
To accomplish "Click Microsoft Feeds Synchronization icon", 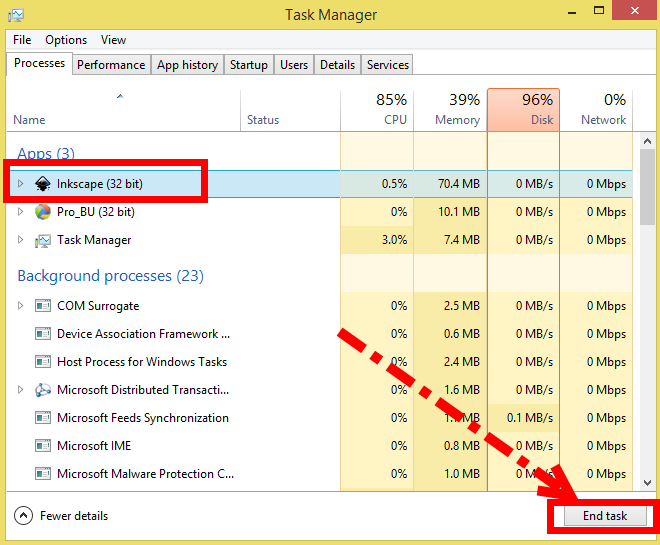I will point(43,418).
